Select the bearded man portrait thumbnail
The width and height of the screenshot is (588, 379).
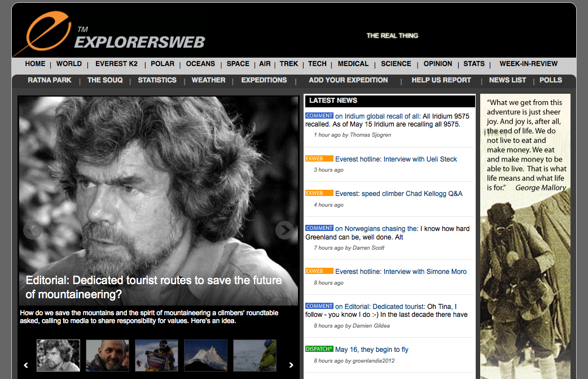(x=58, y=355)
